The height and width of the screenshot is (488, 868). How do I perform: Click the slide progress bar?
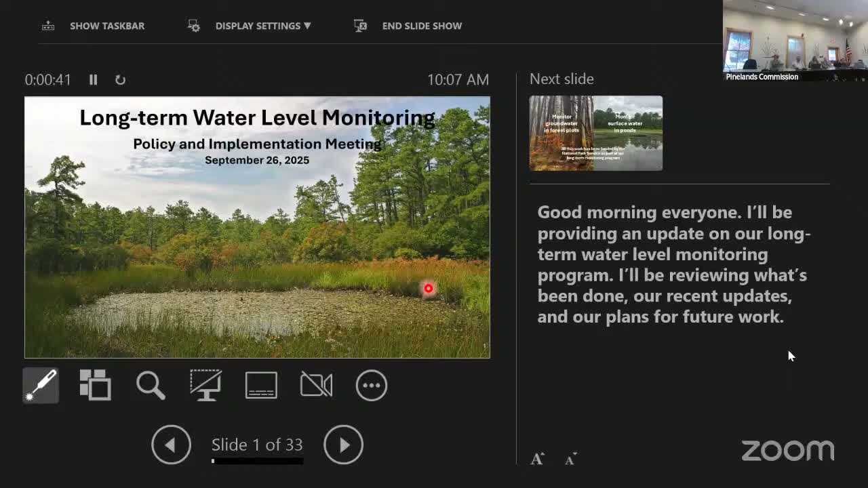[257, 460]
